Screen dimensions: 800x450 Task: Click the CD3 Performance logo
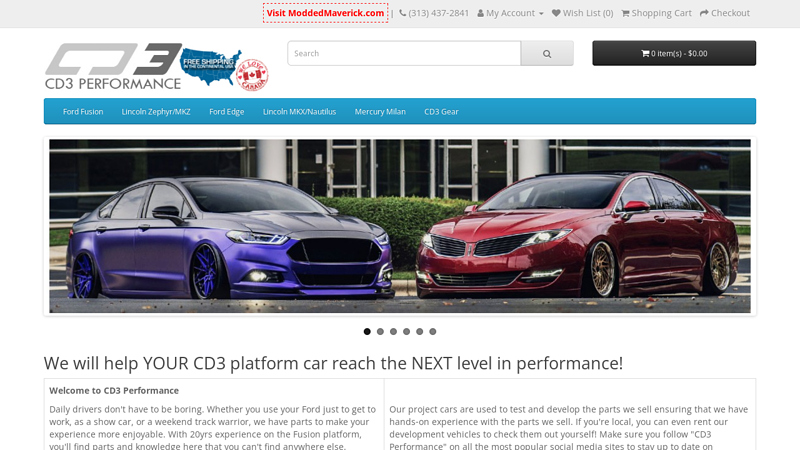(x=113, y=66)
